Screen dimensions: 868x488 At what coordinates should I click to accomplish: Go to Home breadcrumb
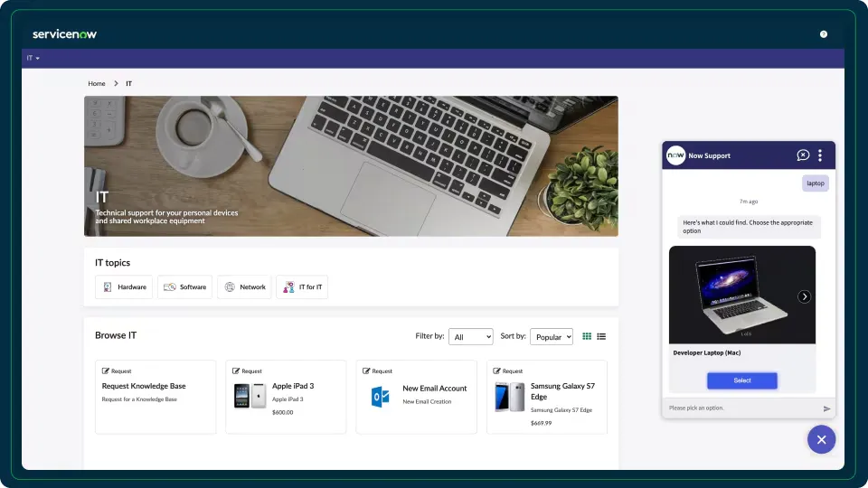point(97,83)
